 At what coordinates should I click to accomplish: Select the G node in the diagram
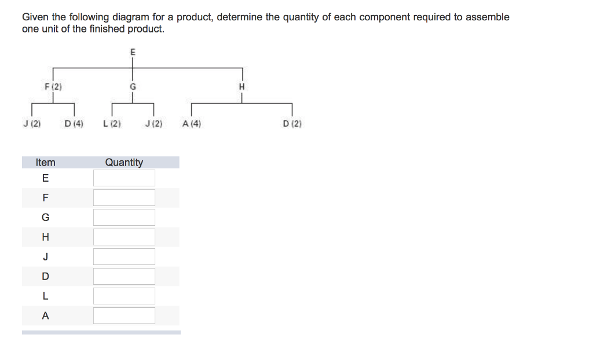point(133,87)
